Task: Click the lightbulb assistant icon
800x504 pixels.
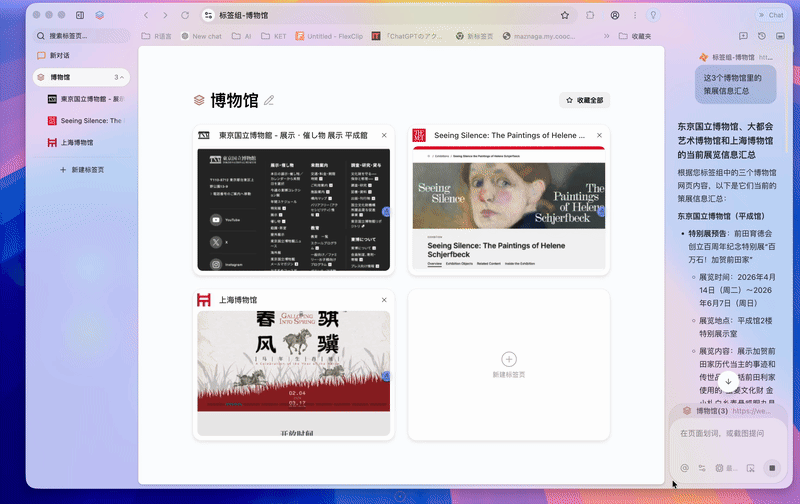Action: pos(653,15)
